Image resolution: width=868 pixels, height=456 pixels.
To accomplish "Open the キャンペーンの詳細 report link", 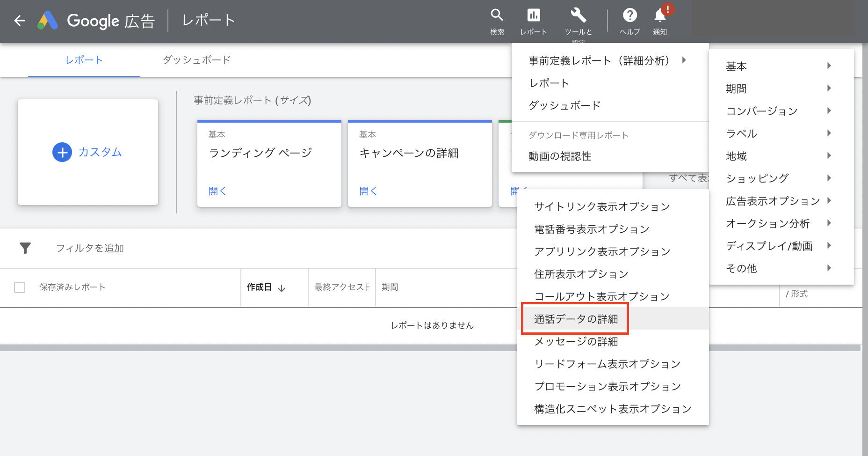I will coord(368,191).
